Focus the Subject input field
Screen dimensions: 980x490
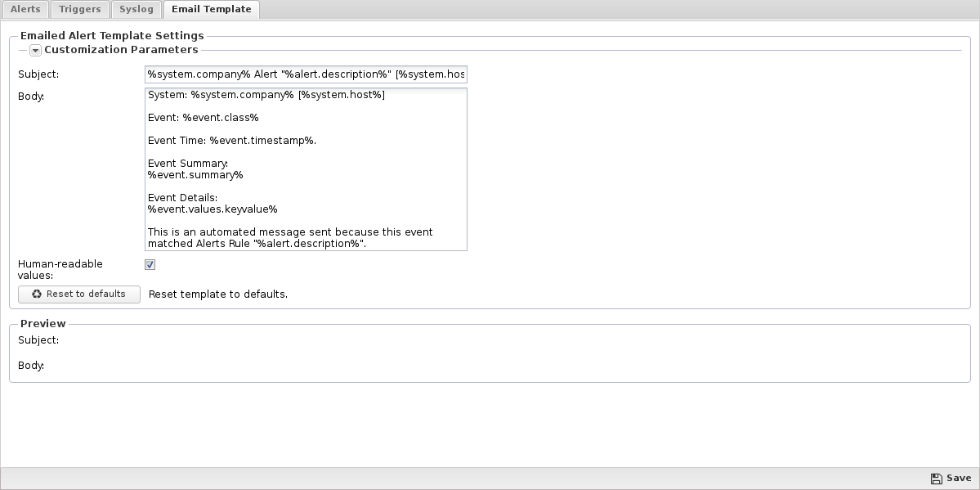coord(305,74)
